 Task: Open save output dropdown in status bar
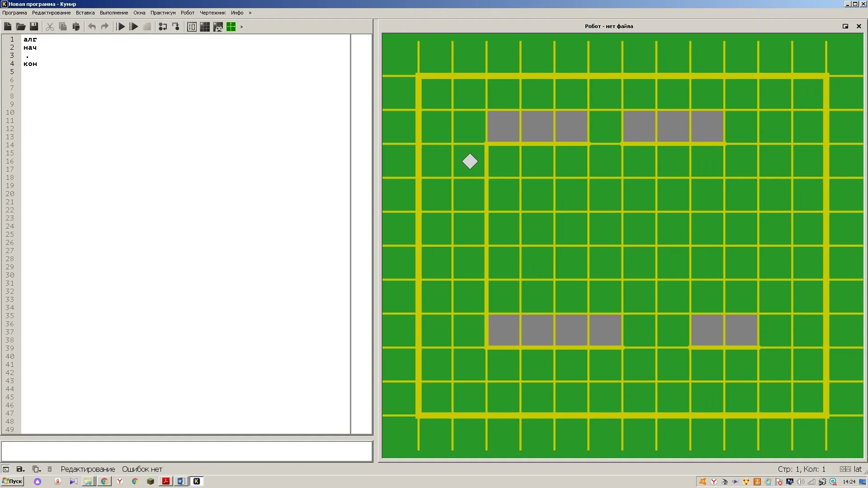pyautogui.click(x=20, y=469)
